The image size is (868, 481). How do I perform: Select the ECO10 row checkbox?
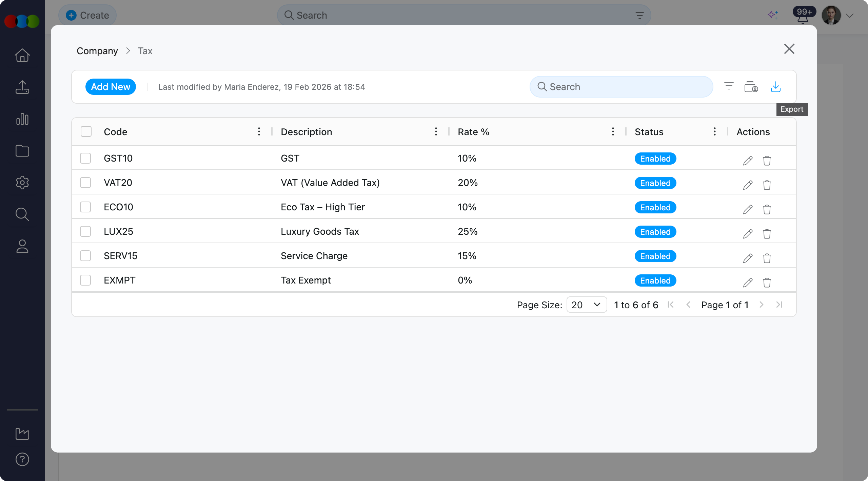tap(85, 207)
